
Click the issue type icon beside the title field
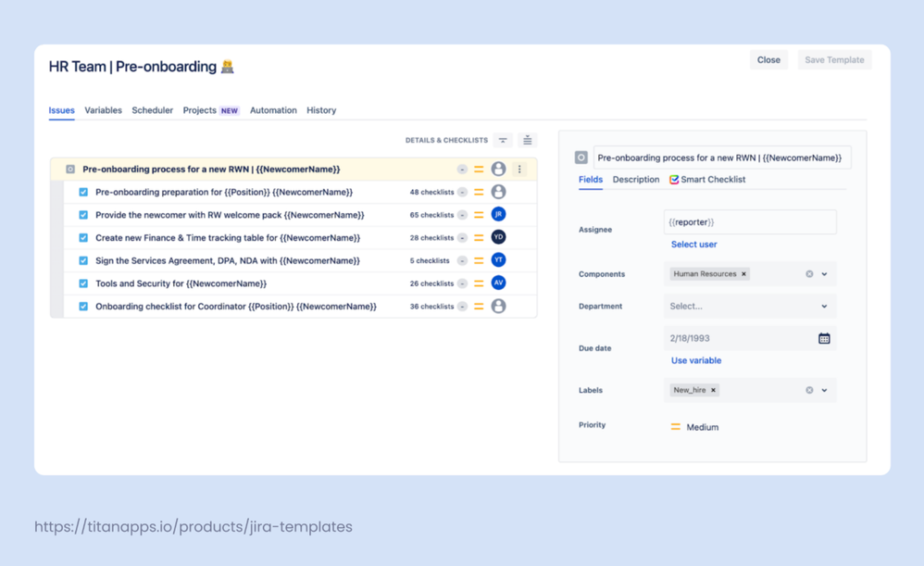click(x=582, y=157)
